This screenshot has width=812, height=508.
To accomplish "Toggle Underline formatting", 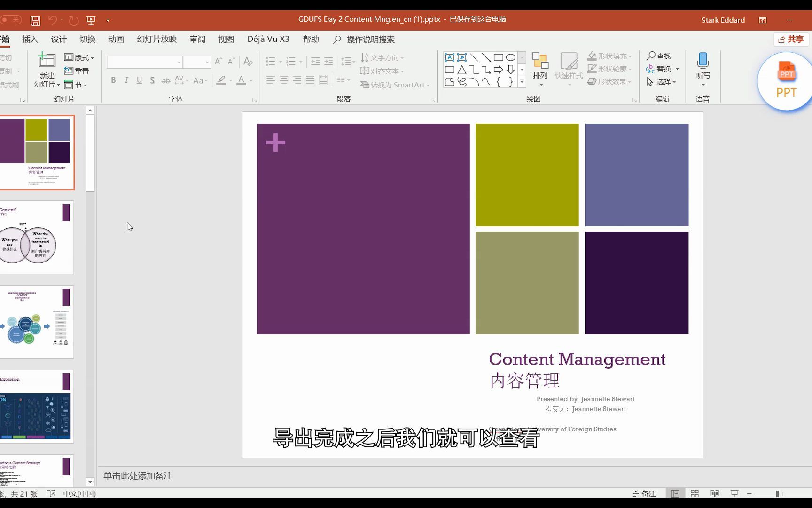I will tap(140, 80).
